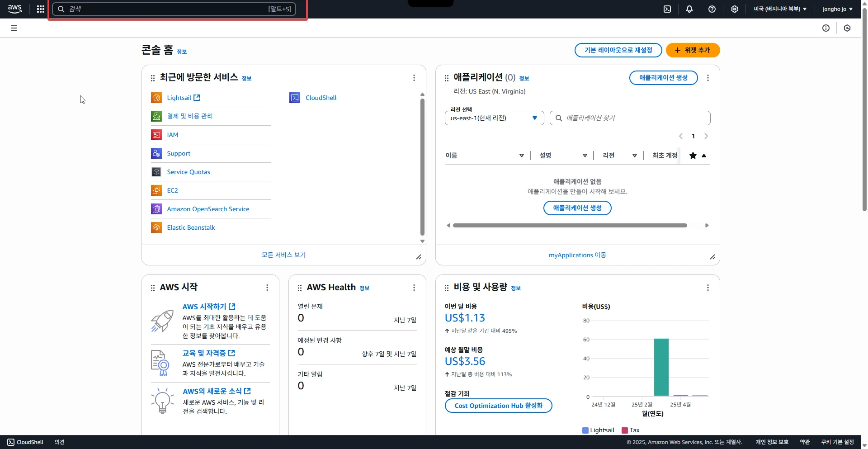The width and height of the screenshot is (868, 449).
Task: Open CloudShell from the top bar icon
Action: coord(667,9)
